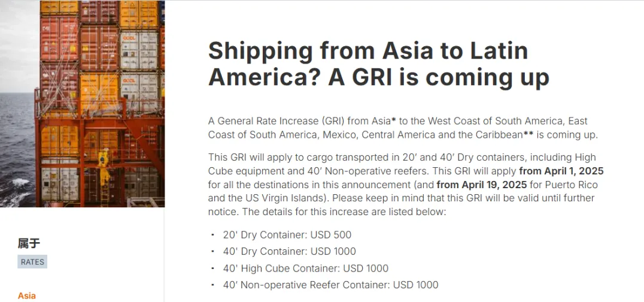Click the 属于 section heading
644x302 pixels.
click(29, 243)
